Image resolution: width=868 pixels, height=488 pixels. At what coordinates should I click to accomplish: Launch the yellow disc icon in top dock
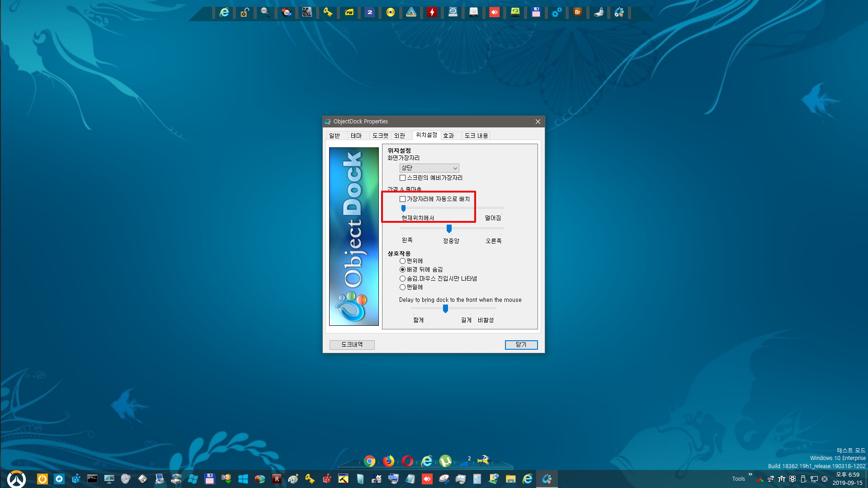tap(391, 12)
